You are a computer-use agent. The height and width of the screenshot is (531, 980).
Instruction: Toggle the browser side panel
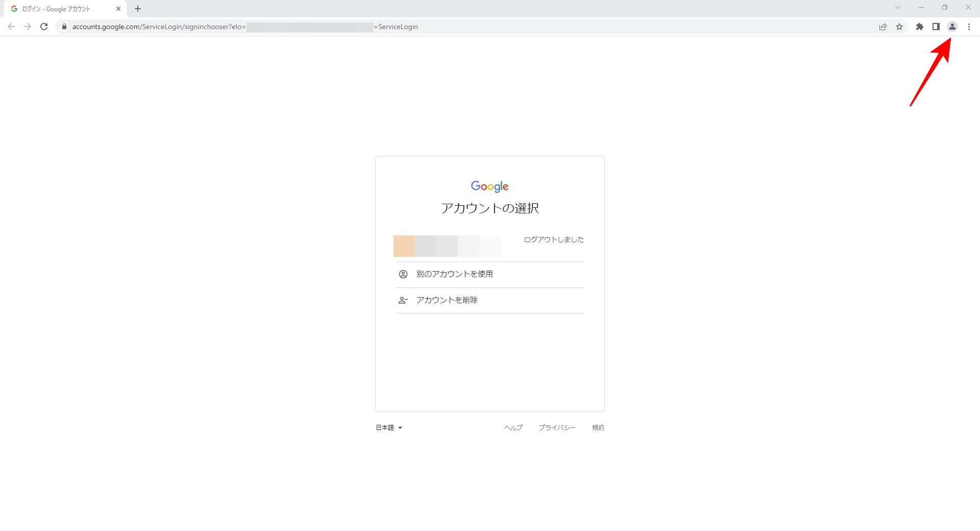[936, 27]
